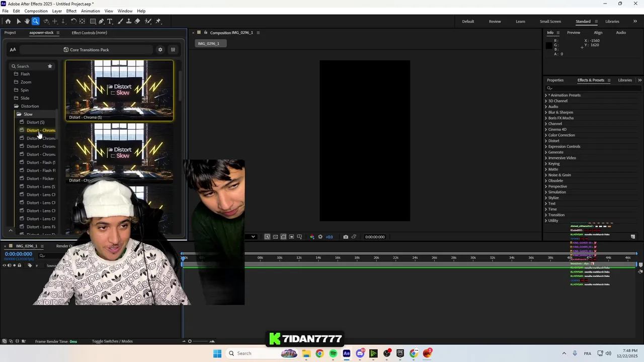This screenshot has width=644, height=362.
Task: Expand Transition effects category
Action: [546, 215]
